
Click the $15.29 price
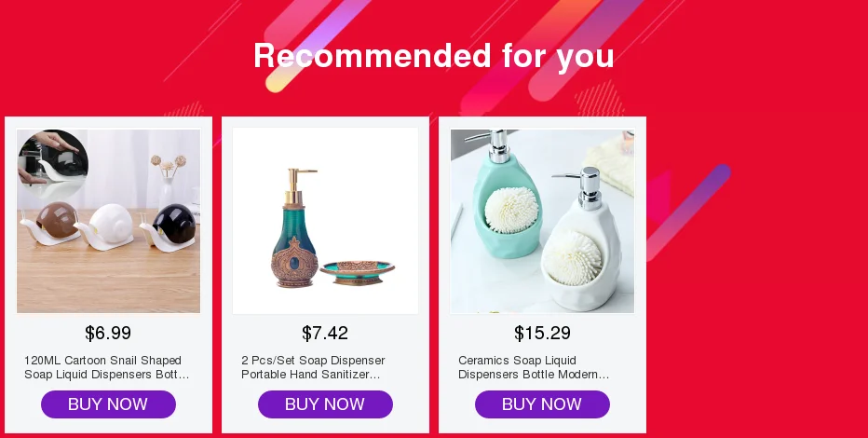[542, 333]
